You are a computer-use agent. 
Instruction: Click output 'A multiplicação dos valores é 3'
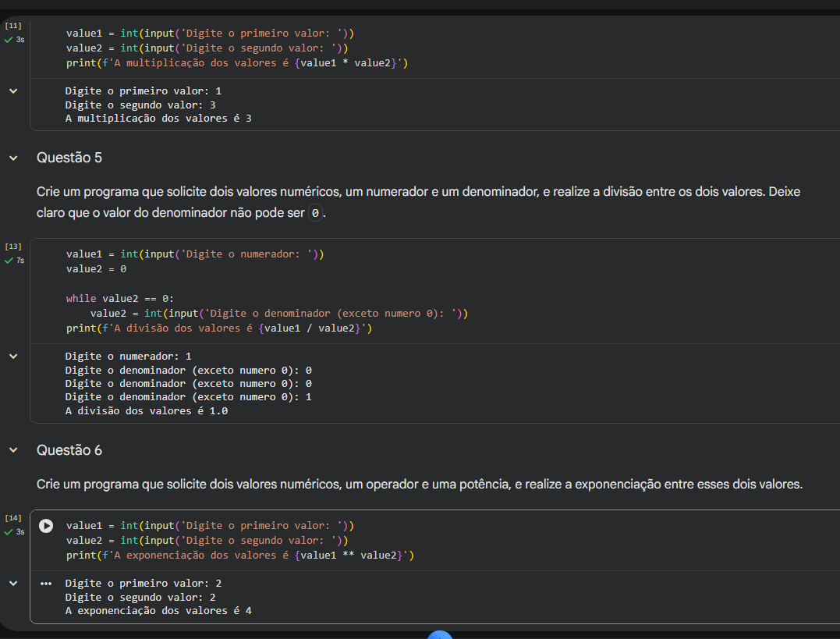(158, 119)
